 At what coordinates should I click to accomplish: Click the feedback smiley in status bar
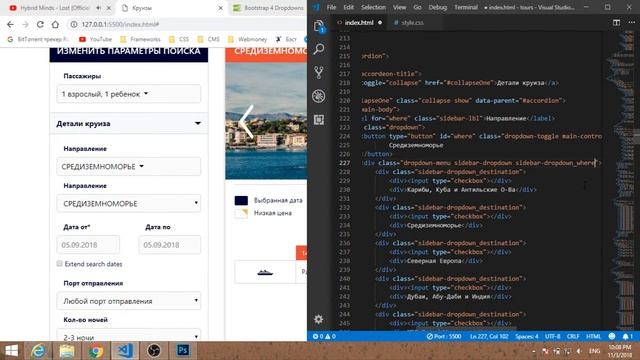pos(611,336)
